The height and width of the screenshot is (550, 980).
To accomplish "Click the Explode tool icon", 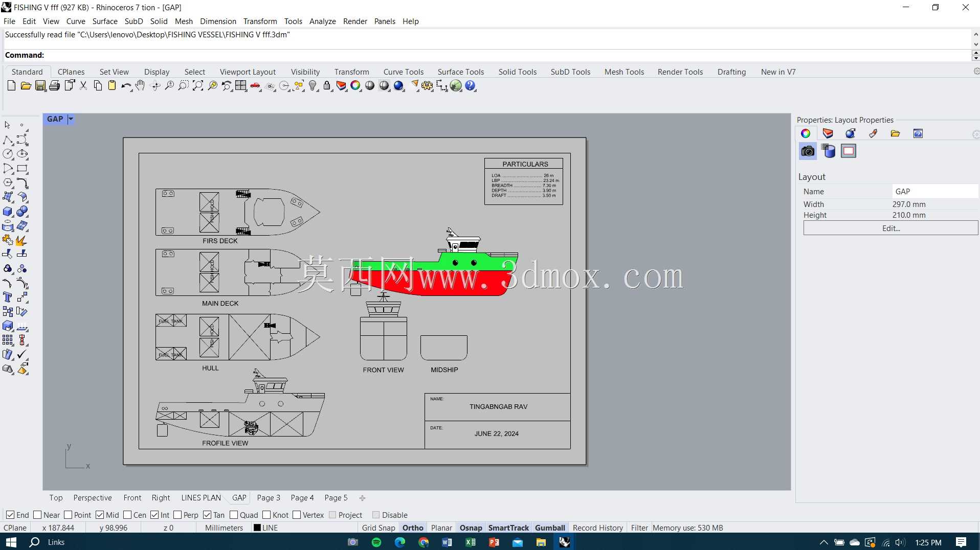I will (22, 240).
